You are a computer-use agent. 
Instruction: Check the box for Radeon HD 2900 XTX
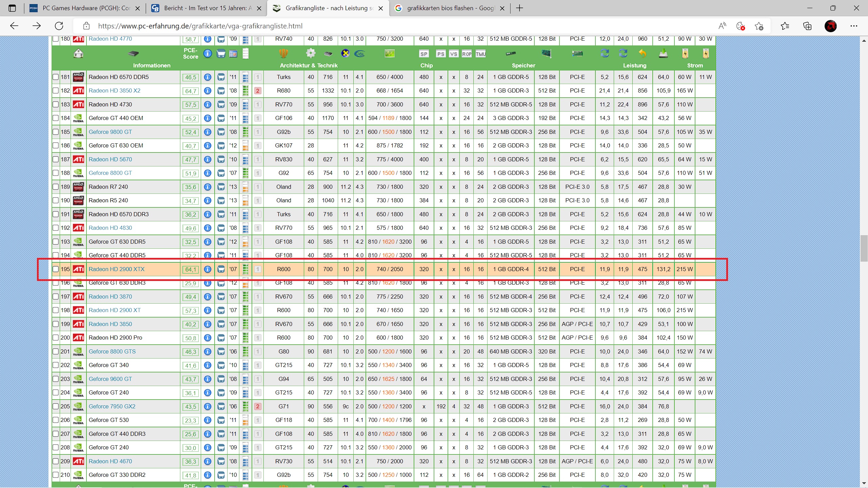point(56,269)
